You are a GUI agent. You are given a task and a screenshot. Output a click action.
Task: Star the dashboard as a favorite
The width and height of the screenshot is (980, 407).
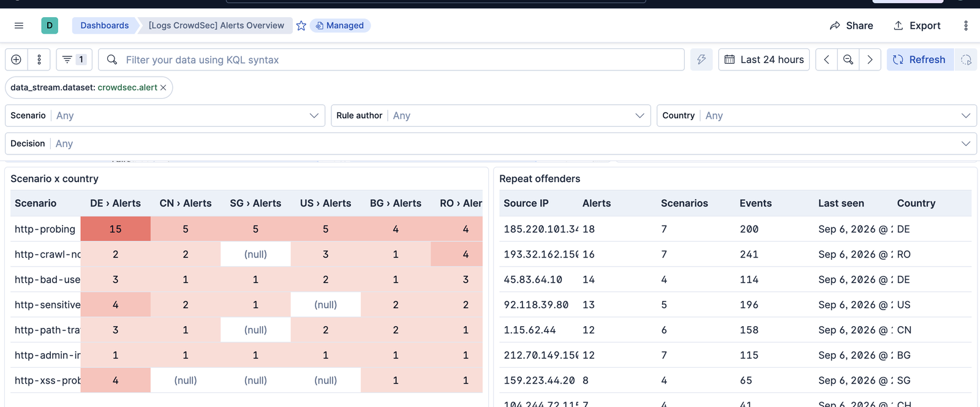(301, 26)
